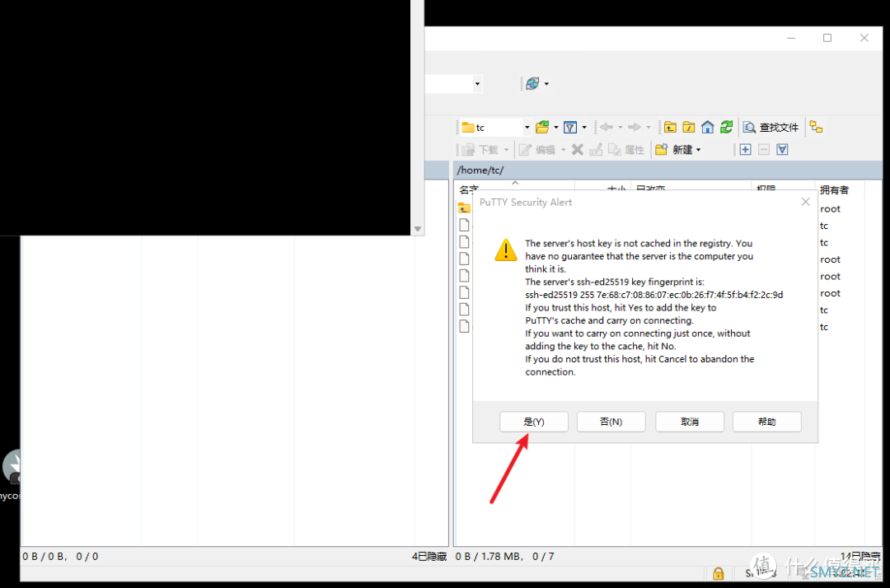
Task: Click the "0 B / 1.78 MB, 0 / 7" status text
Action: point(504,556)
